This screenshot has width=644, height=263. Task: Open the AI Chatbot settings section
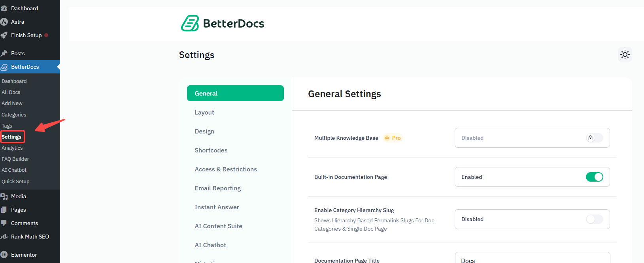210,245
